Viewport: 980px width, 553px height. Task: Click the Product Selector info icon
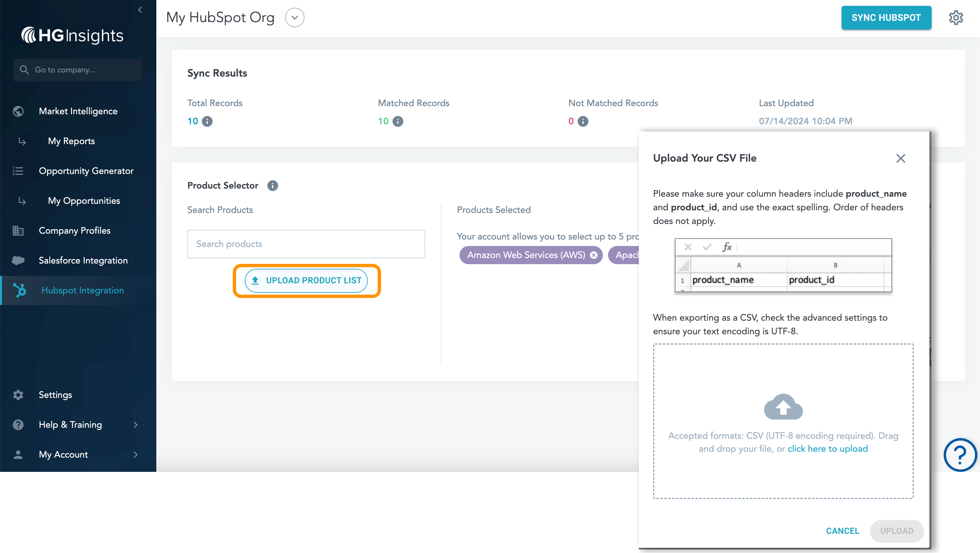272,186
